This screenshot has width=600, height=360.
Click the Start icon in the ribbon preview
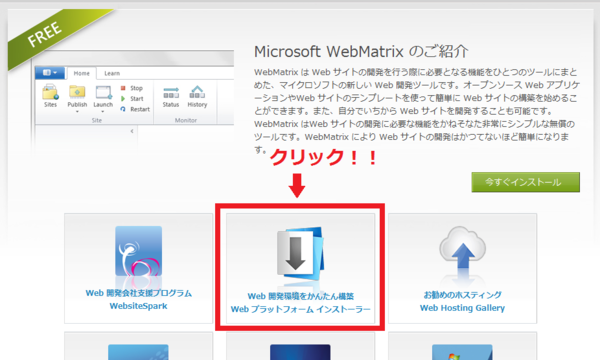tap(123, 99)
